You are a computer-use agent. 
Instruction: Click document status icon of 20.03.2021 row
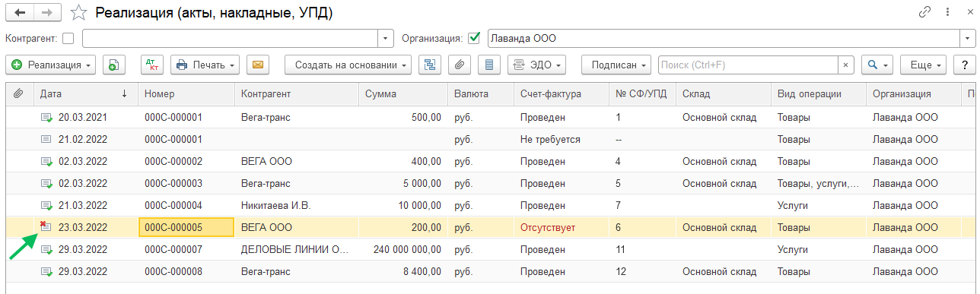46,118
